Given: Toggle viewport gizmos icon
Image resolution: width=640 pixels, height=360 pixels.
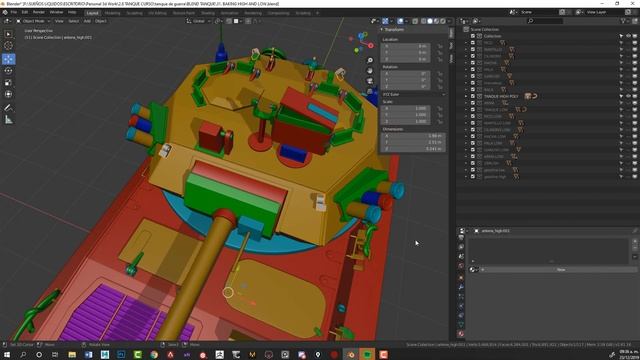Looking at the screenshot, I should tap(385, 21).
